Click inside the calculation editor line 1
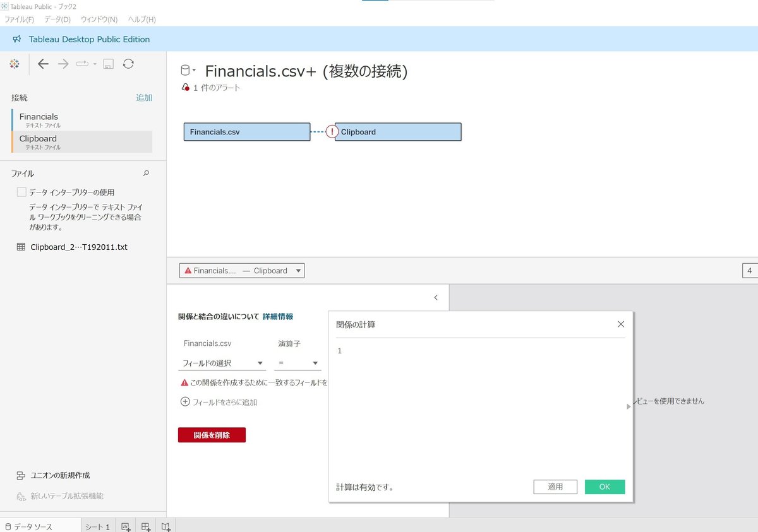 point(483,351)
